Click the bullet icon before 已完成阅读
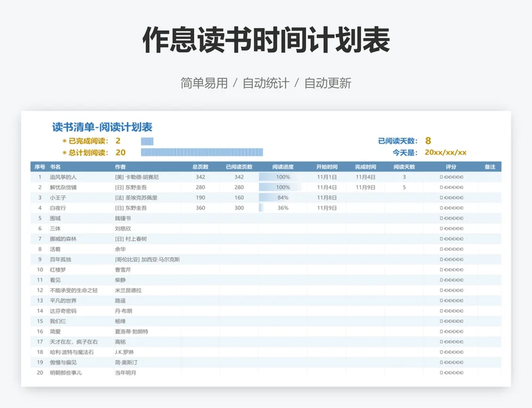This screenshot has width=532, height=408. pyautogui.click(x=65, y=141)
